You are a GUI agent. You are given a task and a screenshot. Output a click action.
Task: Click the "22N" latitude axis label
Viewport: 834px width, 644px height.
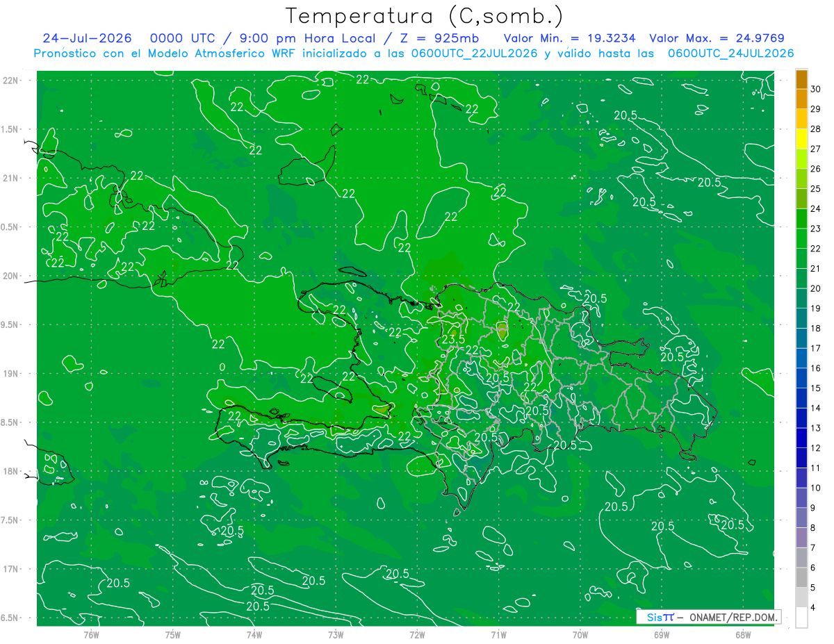point(10,81)
